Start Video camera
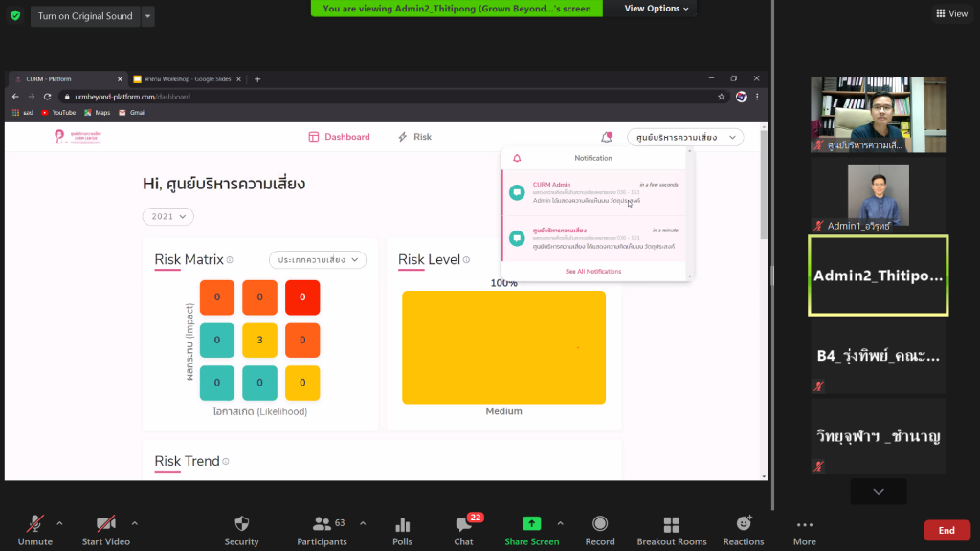The width and height of the screenshot is (980, 551). pos(105,530)
